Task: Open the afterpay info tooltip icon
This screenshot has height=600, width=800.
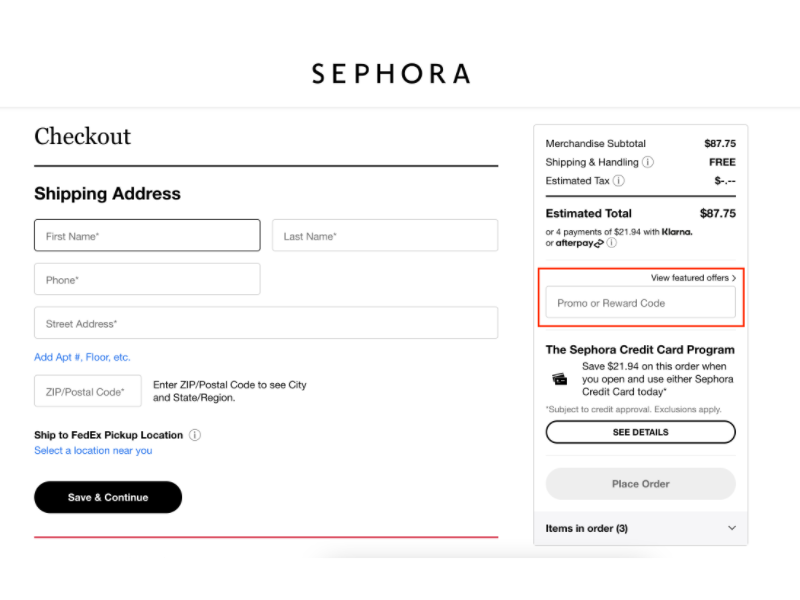Action: (611, 243)
